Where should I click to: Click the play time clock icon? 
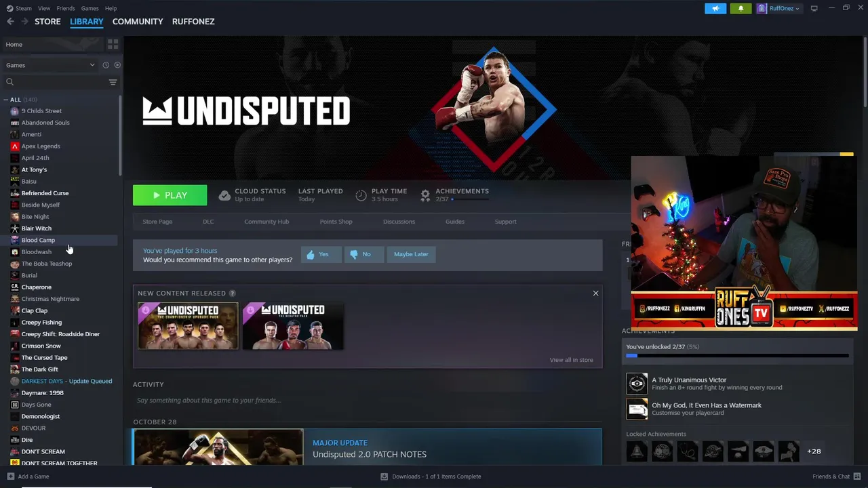[361, 195]
